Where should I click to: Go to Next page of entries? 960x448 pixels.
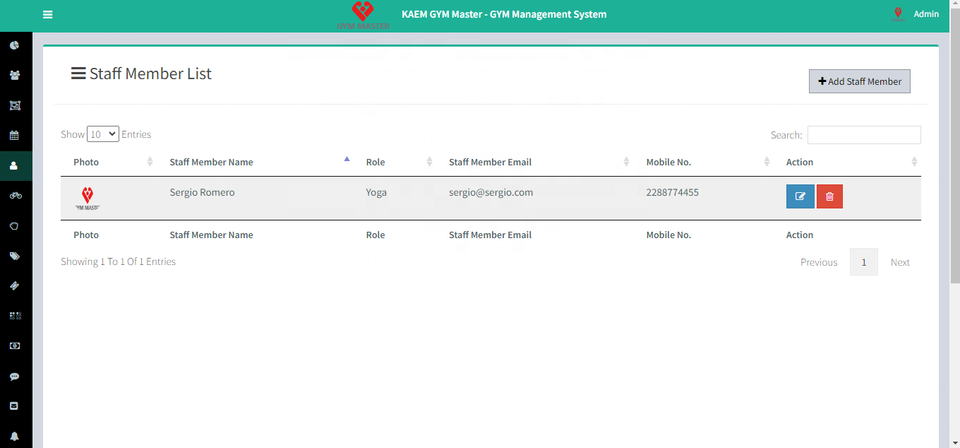point(899,262)
